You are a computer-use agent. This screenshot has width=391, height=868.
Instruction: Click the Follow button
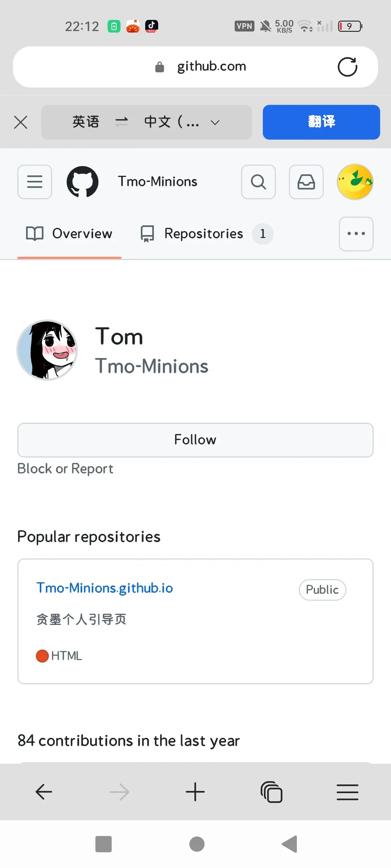pyautogui.click(x=195, y=440)
